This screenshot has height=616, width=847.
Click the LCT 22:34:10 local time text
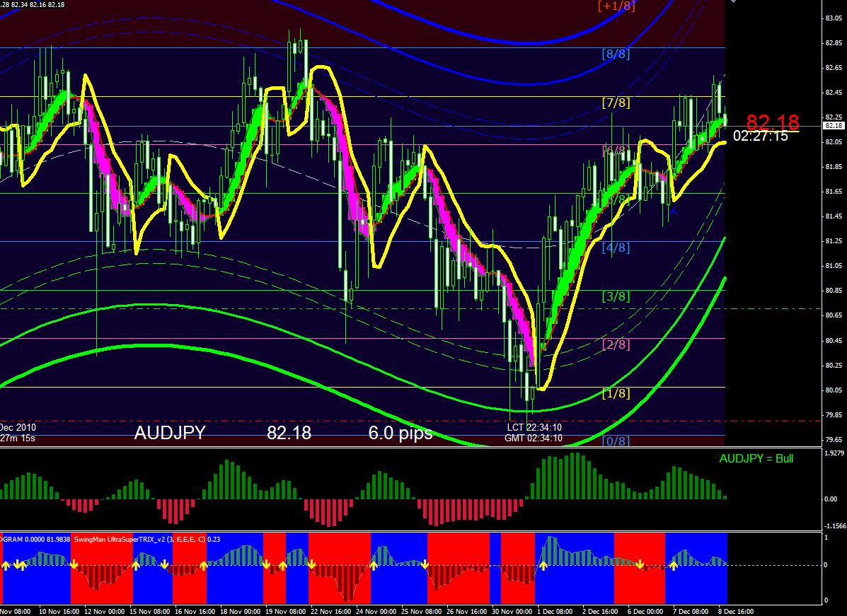click(x=534, y=428)
